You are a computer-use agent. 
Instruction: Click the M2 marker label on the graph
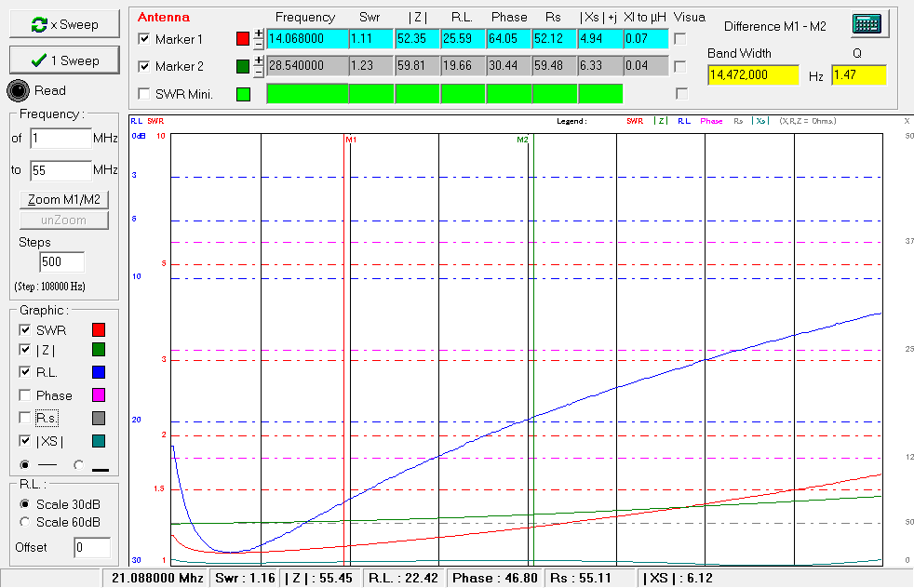click(522, 140)
